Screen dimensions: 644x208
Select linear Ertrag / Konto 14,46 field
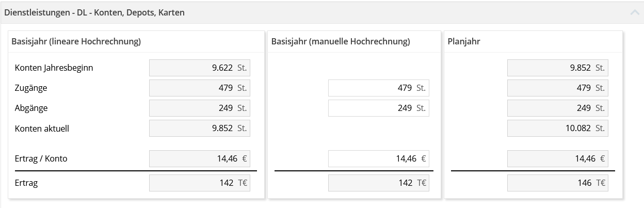click(x=200, y=158)
